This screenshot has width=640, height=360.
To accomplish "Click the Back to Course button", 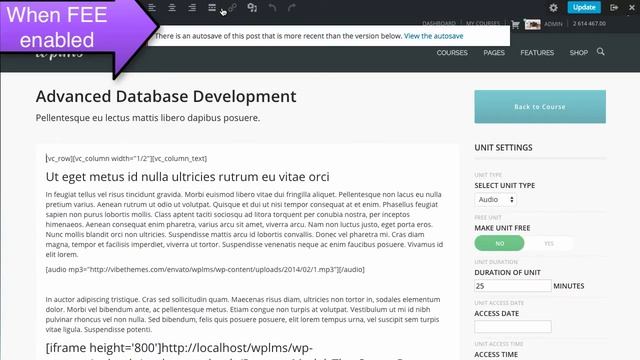I will 540,107.
